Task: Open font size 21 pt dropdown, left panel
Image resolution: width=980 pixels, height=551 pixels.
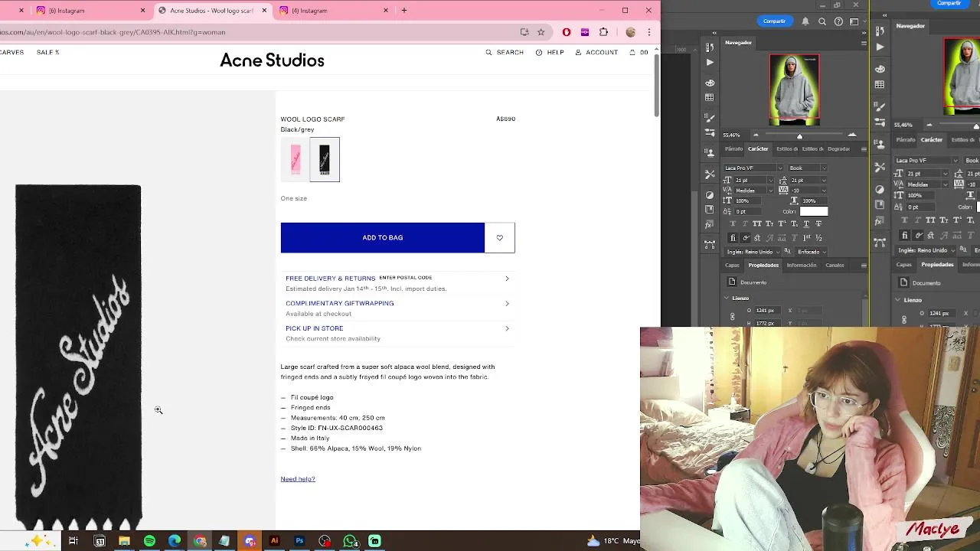Action: pyautogui.click(x=769, y=180)
